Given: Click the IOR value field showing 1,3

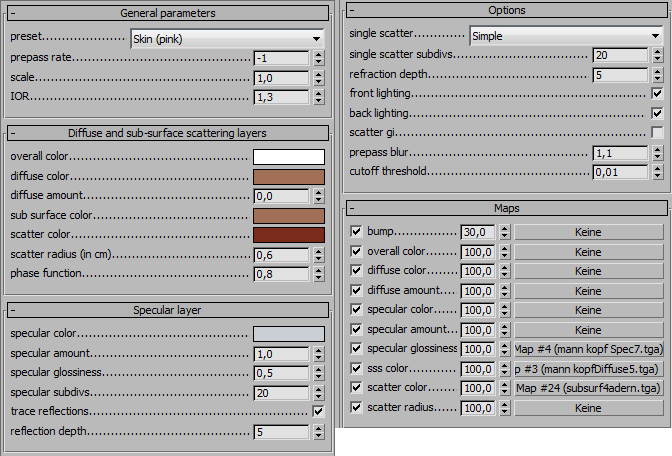Looking at the screenshot, I should (x=282, y=97).
